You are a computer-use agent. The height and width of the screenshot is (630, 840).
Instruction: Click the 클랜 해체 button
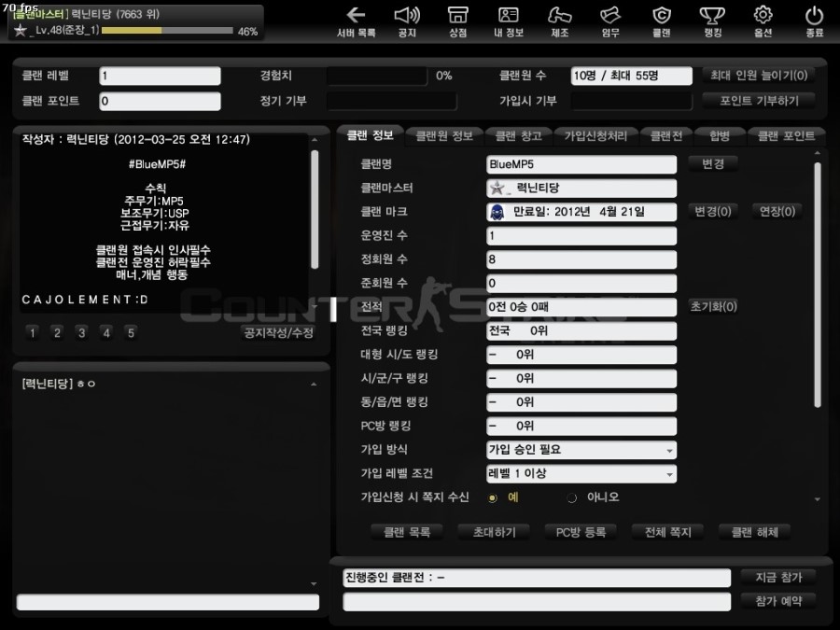[755, 532]
